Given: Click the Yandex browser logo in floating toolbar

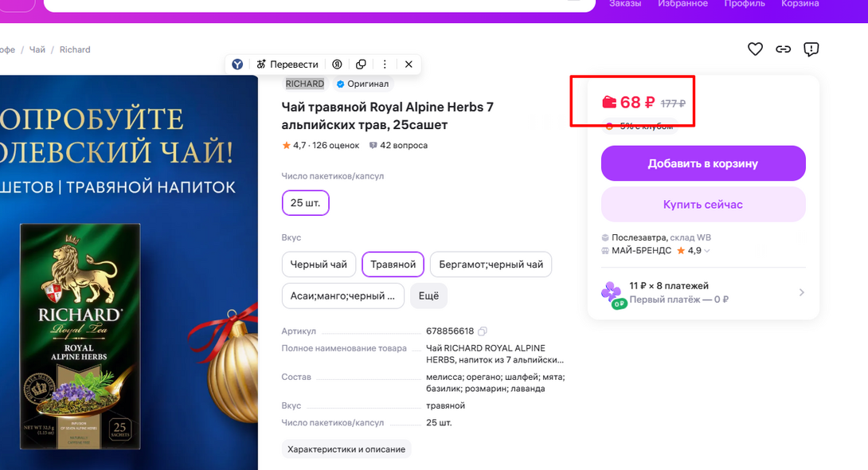Looking at the screenshot, I should click(x=237, y=65).
